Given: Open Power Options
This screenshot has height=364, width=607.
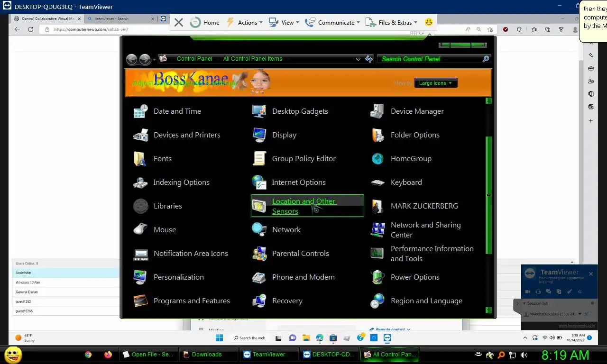Looking at the screenshot, I should tap(405, 277).
